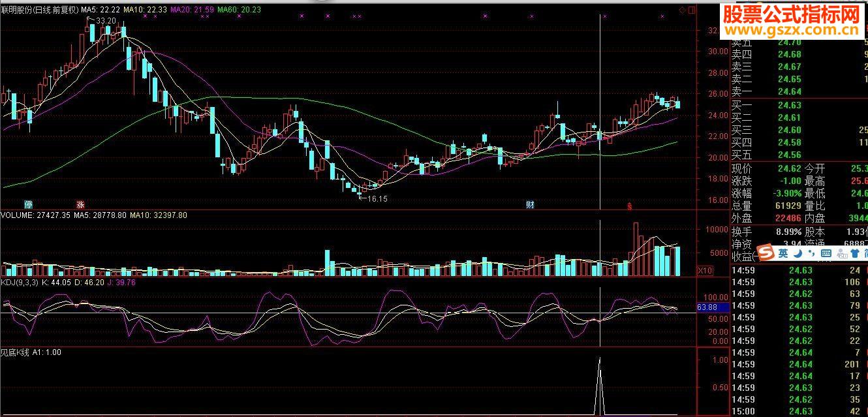Screen dimensions: 868x417
Task: Click the 停 suspension event marker
Action: [x=28, y=204]
